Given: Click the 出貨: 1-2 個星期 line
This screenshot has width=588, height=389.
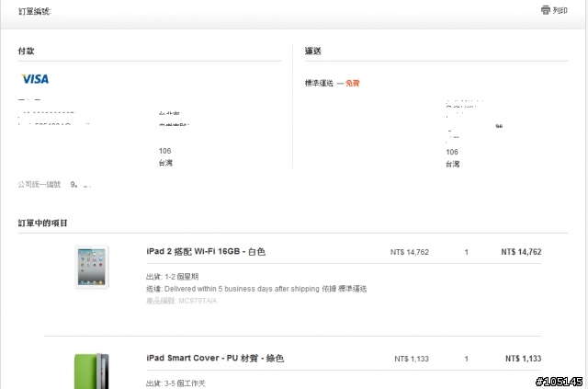Looking at the screenshot, I should (172, 277).
